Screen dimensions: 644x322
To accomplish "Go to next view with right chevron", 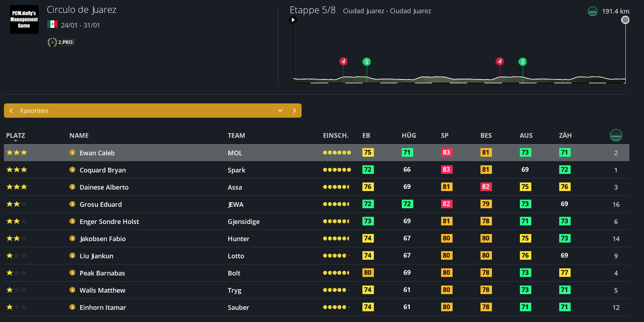I will pos(294,111).
